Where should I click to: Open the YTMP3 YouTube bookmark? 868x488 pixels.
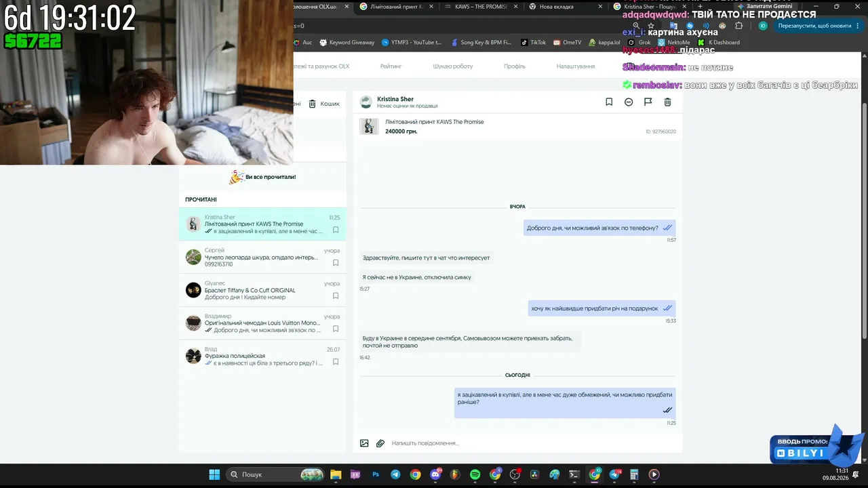(412, 42)
